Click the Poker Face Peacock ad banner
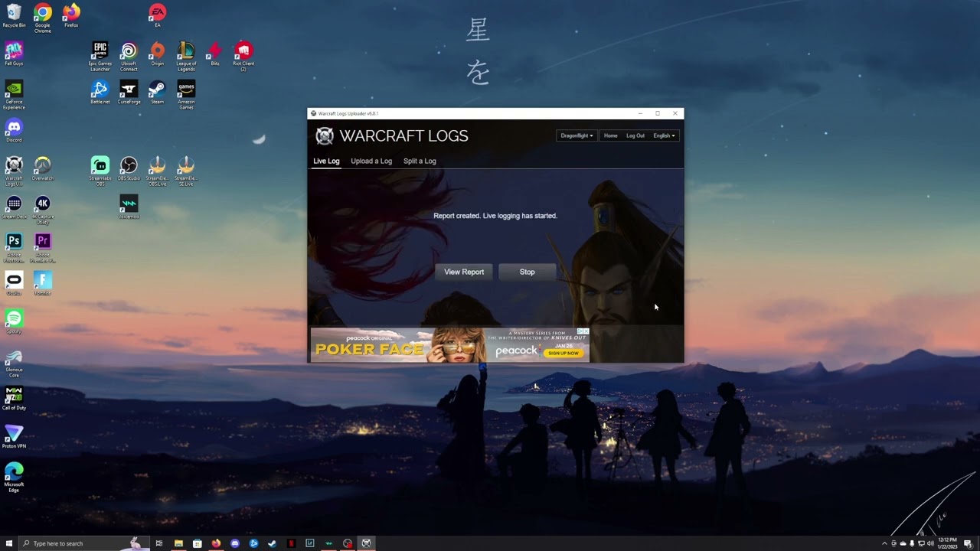Viewport: 980px width, 551px height. (449, 345)
